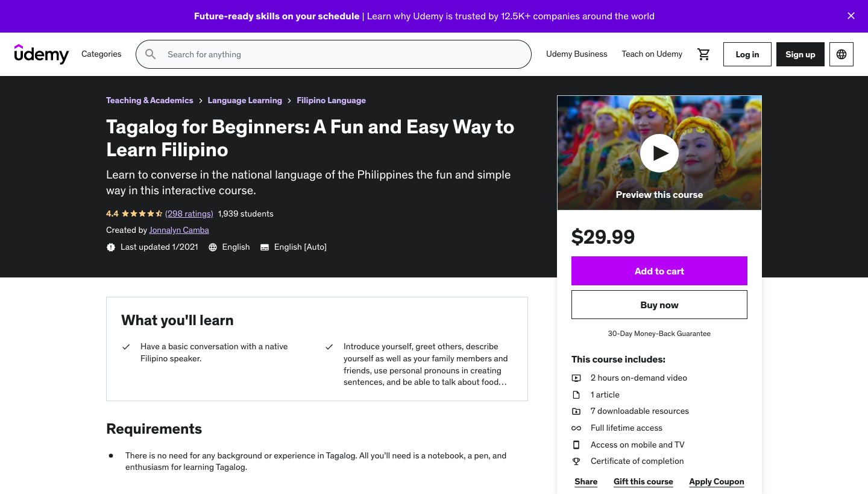The width and height of the screenshot is (868, 494).
Task: Go to Udemy Business
Action: point(576,54)
